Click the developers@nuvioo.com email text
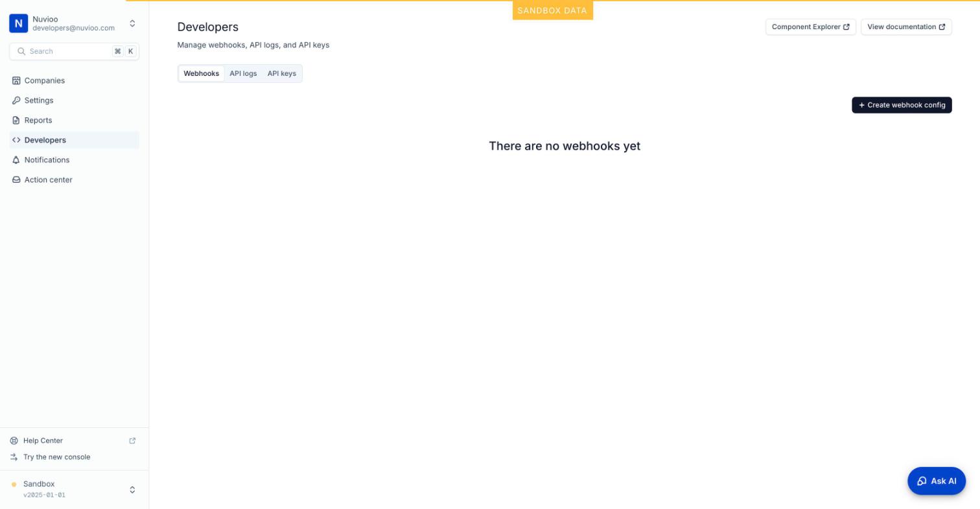Screen dimensions: 980x509 [x=74, y=29]
